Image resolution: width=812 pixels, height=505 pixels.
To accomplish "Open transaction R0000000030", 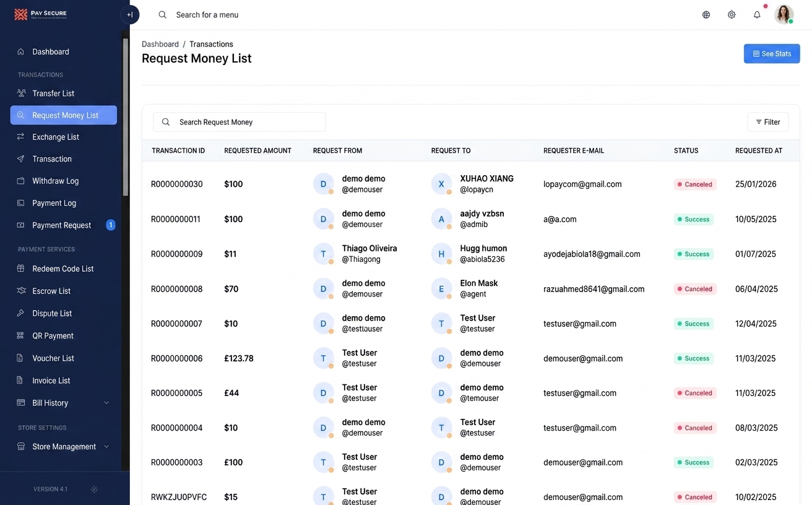I will (x=177, y=184).
